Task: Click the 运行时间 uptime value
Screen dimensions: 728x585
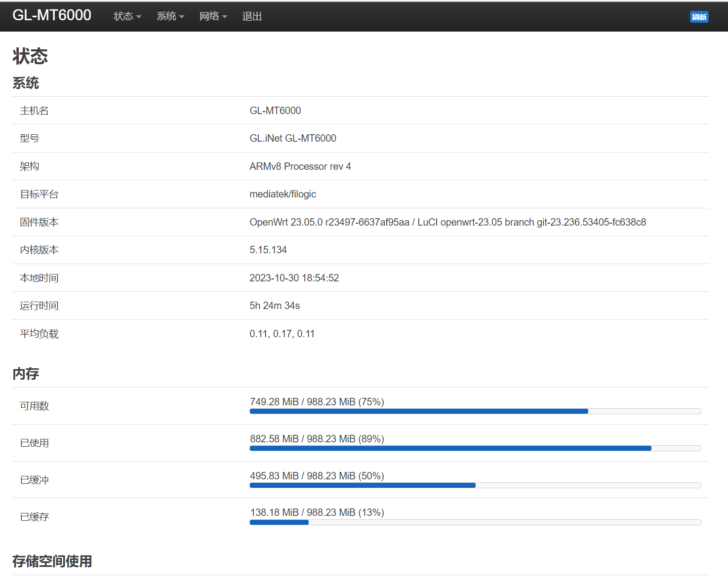Action: tap(274, 306)
